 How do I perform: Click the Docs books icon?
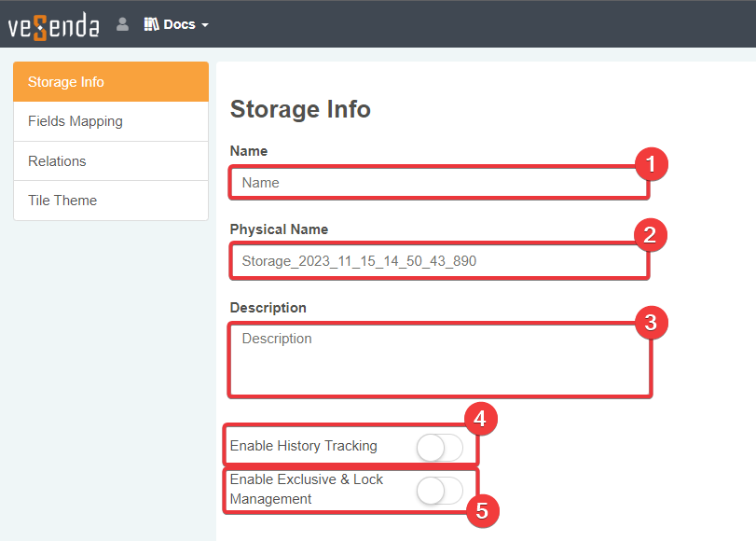coord(151,24)
